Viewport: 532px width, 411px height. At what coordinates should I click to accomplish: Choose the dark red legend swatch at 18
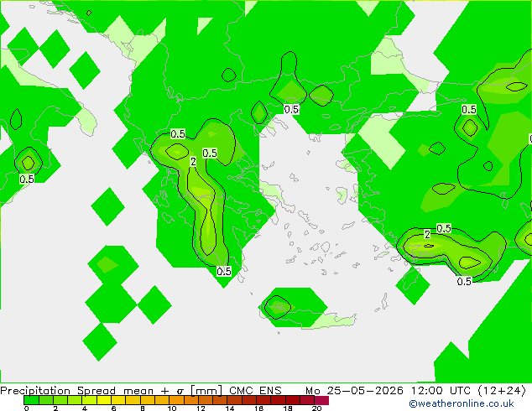click(x=293, y=400)
